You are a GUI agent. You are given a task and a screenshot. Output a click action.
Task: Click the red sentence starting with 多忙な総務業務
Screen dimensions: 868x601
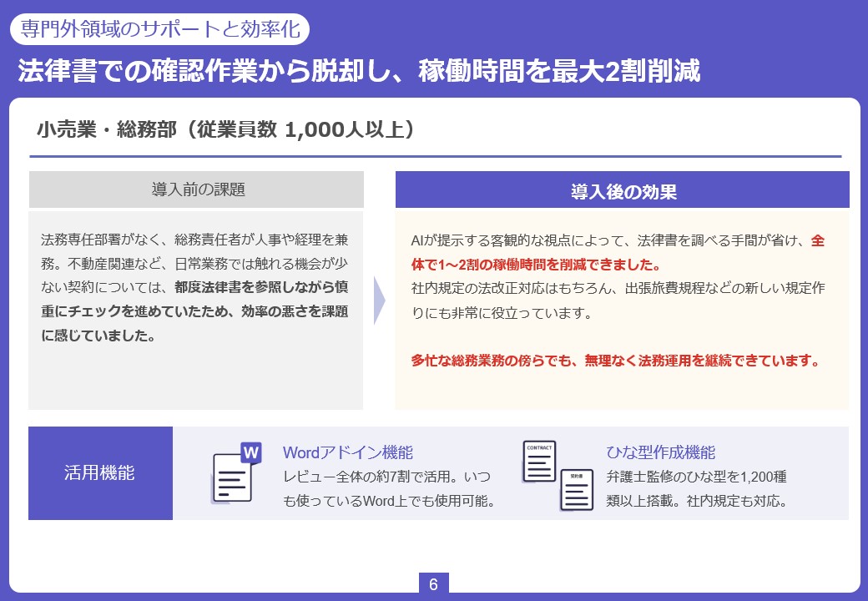(x=615, y=361)
